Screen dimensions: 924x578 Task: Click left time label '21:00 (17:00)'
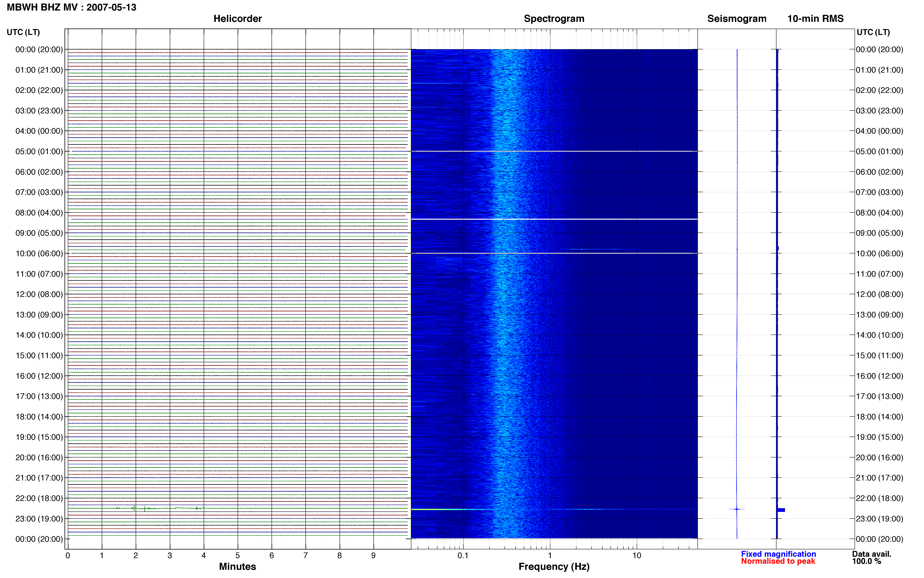tap(39, 478)
